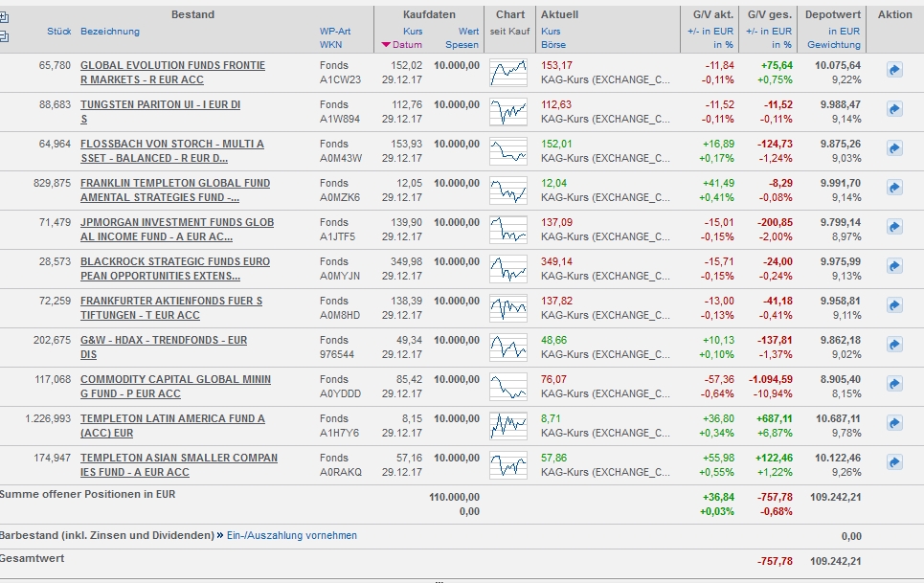Open action icon for Tungsten Pariton fund
The width and height of the screenshot is (924, 583).
pos(894,109)
